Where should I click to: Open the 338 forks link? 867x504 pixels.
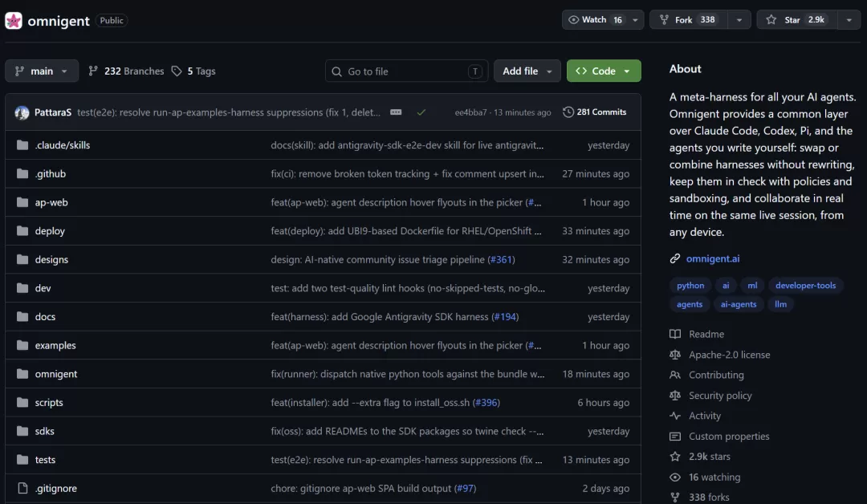click(709, 497)
